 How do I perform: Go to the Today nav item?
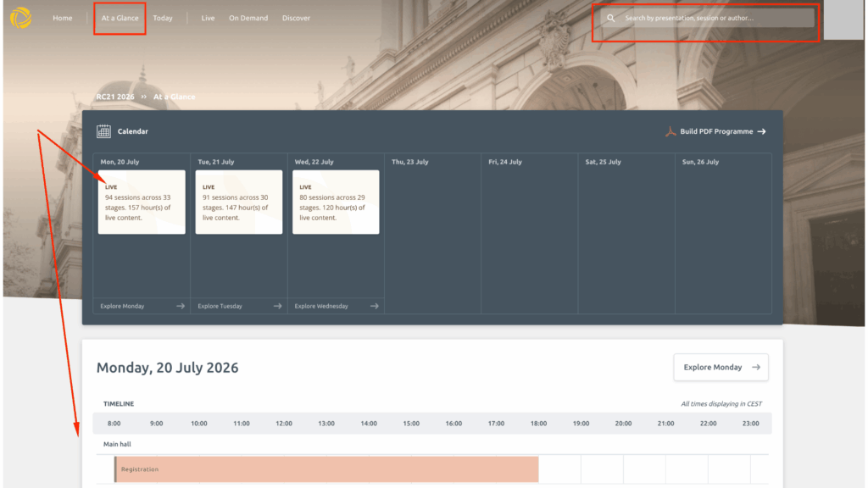(x=163, y=19)
